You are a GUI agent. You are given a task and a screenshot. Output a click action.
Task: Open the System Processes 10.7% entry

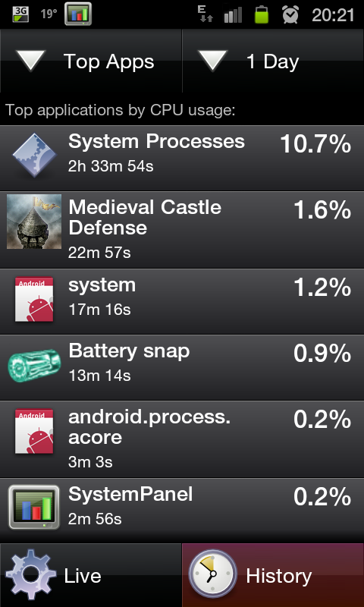(182, 158)
